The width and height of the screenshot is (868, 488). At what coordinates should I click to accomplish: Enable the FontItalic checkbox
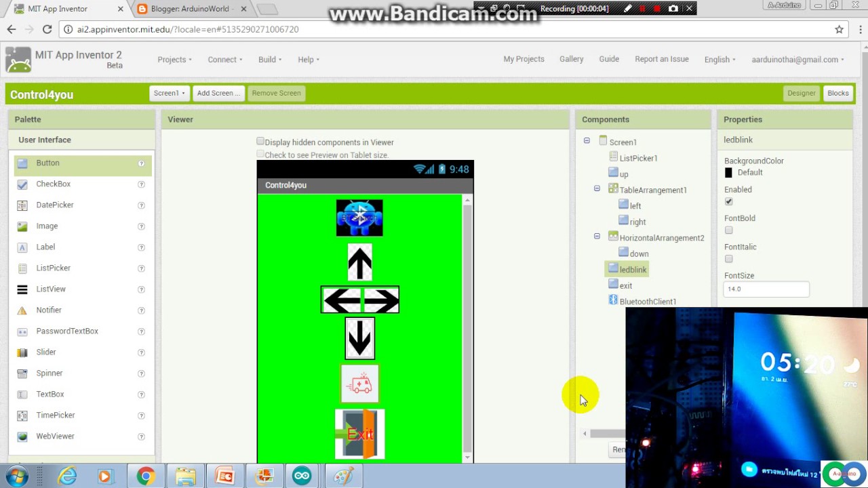click(x=729, y=259)
